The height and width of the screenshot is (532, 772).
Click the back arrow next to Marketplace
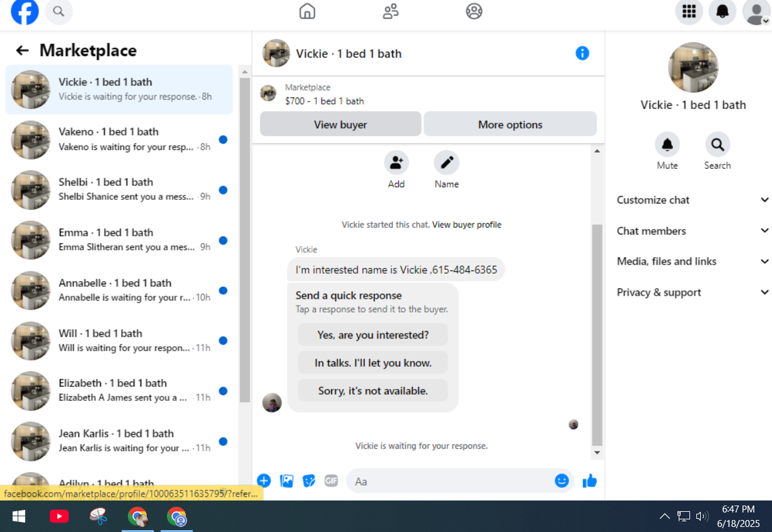pyautogui.click(x=23, y=50)
